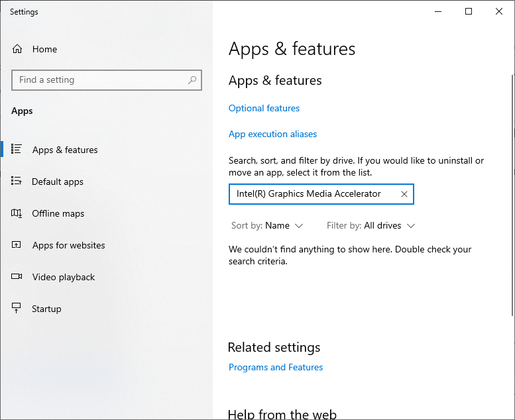Click the magnifier icon in Find a setting

[192, 80]
